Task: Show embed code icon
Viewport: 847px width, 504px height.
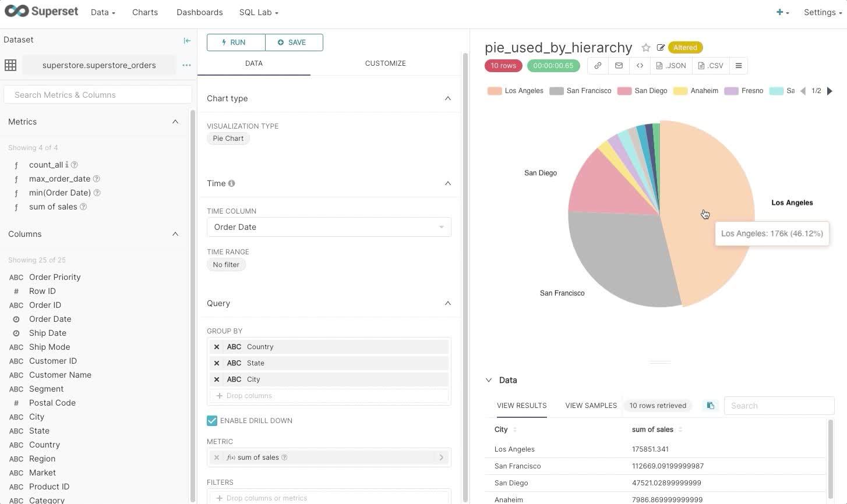Action: 640,66
